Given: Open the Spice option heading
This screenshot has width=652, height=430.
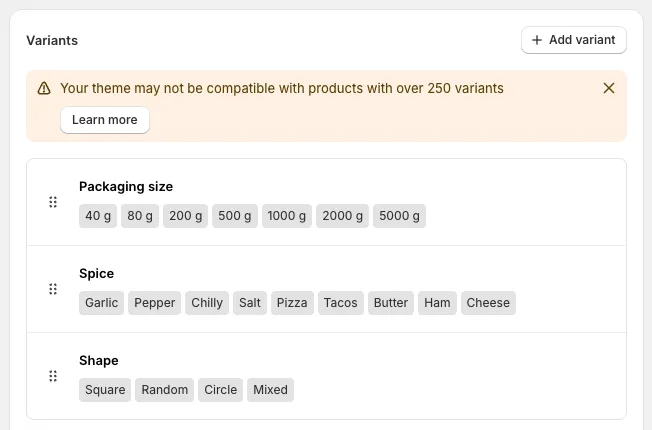Looking at the screenshot, I should point(96,274).
